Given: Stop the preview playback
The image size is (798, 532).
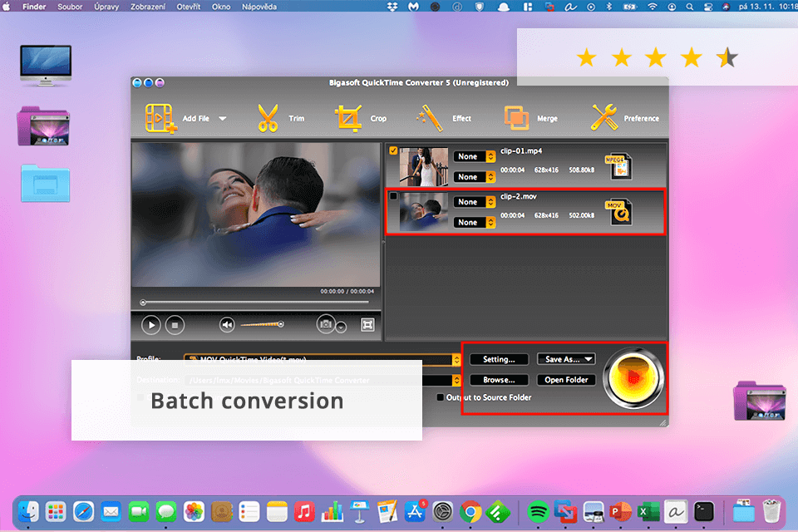Looking at the screenshot, I should click(x=175, y=325).
